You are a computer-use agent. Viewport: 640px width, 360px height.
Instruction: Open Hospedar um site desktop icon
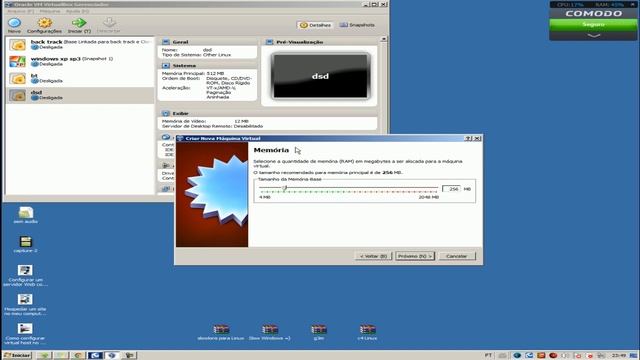coord(25,299)
